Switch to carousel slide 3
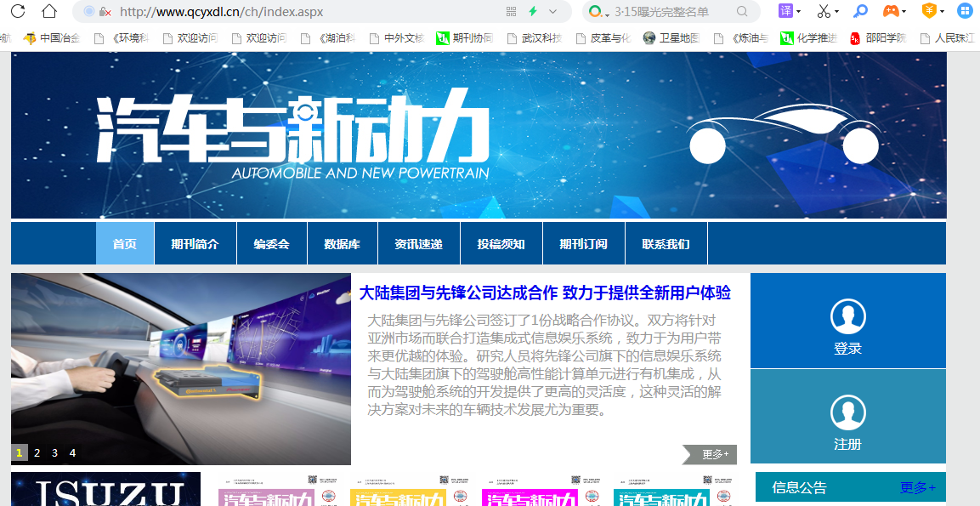Viewport: 980px width, 506px height. [54, 453]
